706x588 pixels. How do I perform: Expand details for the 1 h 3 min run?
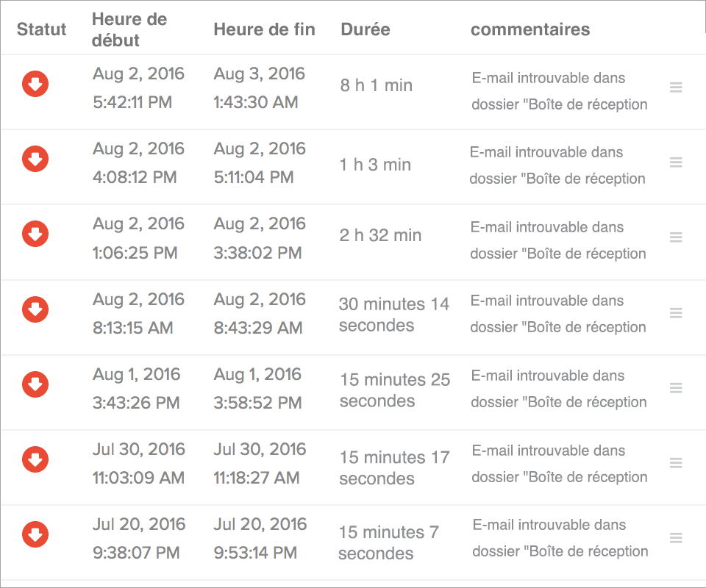pyautogui.click(x=676, y=162)
